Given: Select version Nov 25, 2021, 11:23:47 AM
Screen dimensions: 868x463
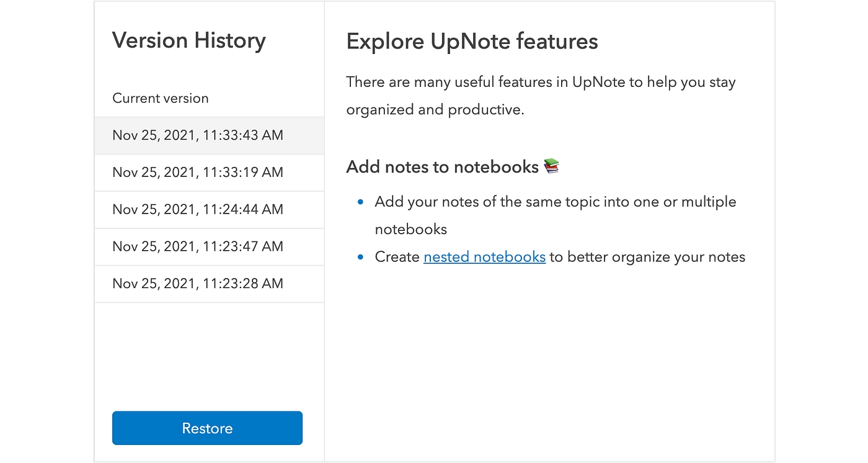Looking at the screenshot, I should [209, 247].
